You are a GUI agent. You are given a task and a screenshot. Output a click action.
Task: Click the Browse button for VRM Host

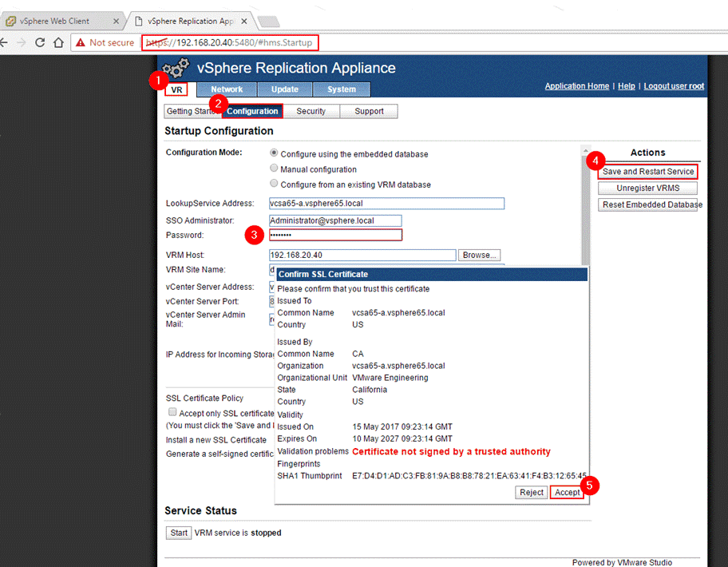tap(480, 255)
